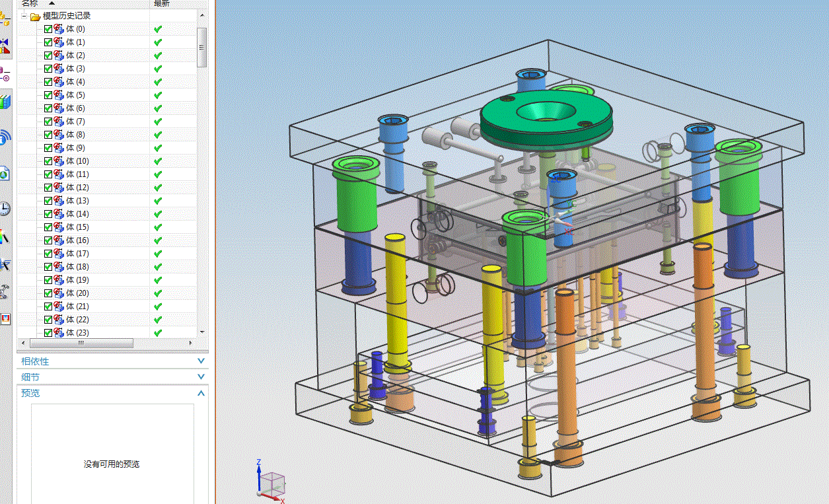
Task: Select the green locating ring on mold top
Action: click(546, 120)
